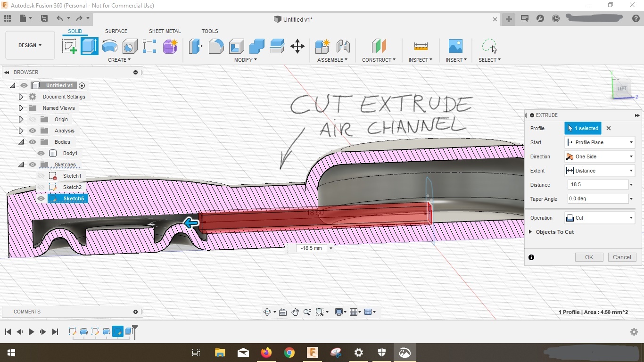Toggle visibility of the Sketches folder
644x362 pixels.
(x=33, y=165)
